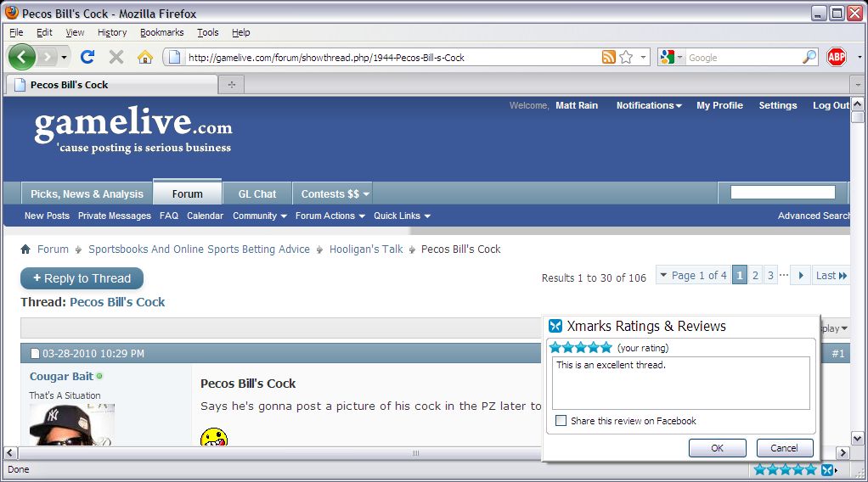
Task: Open the Private Messages link
Action: coord(115,216)
